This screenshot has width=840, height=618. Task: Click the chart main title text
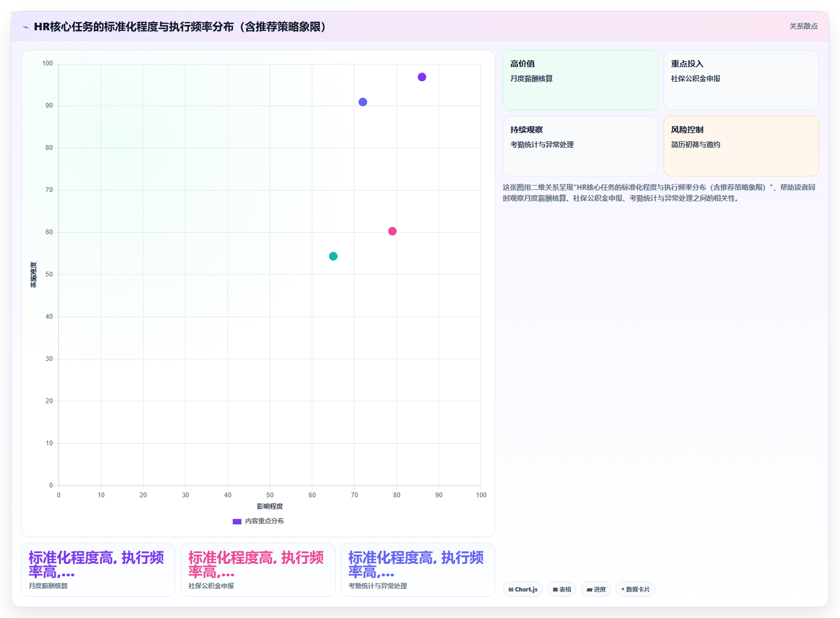tap(182, 27)
